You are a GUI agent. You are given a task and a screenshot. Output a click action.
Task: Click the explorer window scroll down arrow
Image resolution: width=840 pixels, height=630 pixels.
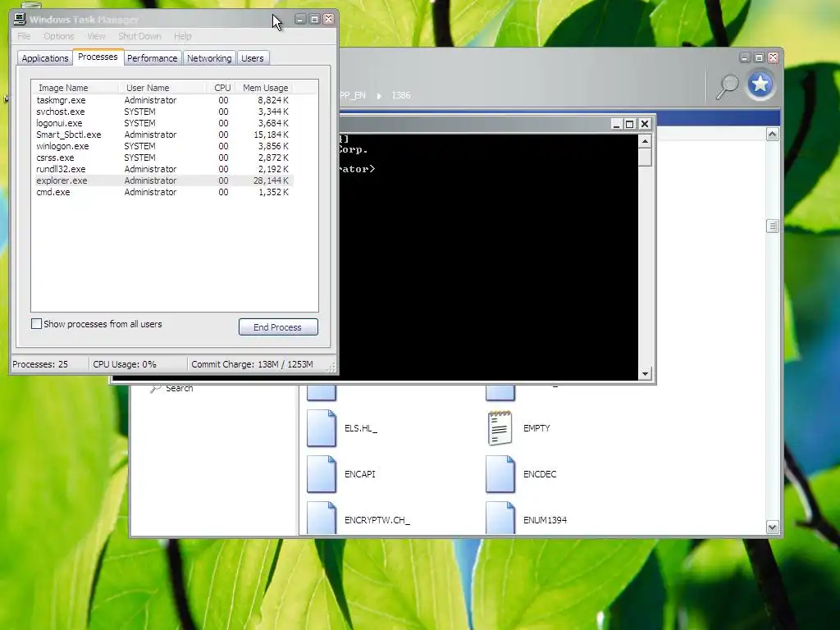[772, 527]
